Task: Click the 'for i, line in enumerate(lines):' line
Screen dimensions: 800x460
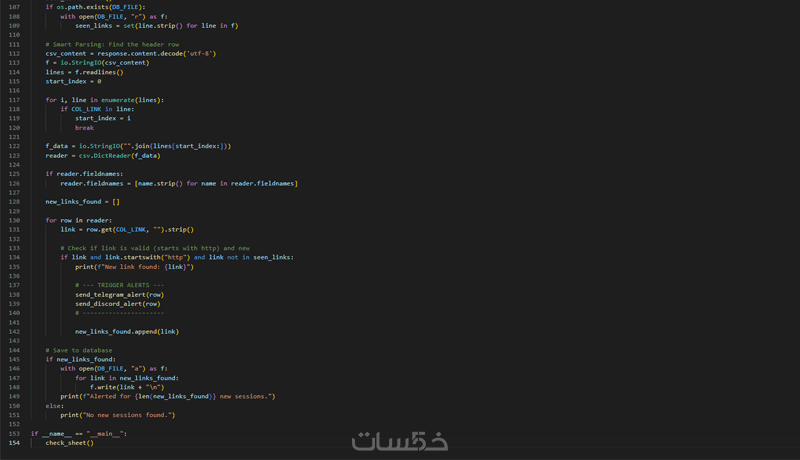Action: click(x=105, y=100)
